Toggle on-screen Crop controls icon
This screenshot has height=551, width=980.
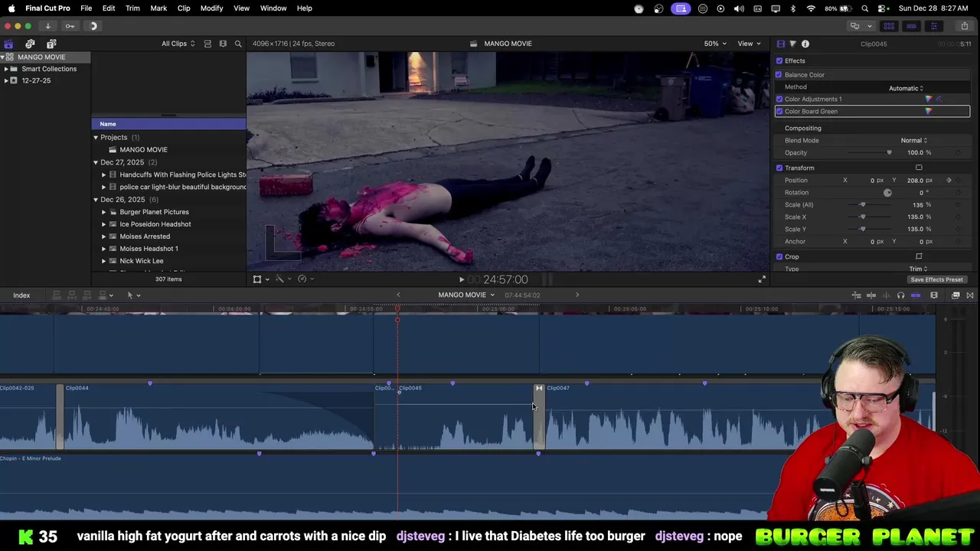click(919, 256)
